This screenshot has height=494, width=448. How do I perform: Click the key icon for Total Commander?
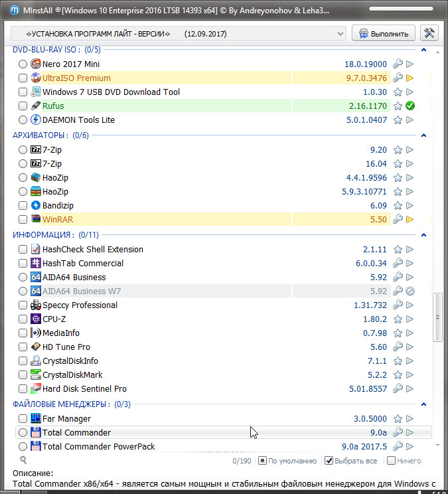point(398,433)
